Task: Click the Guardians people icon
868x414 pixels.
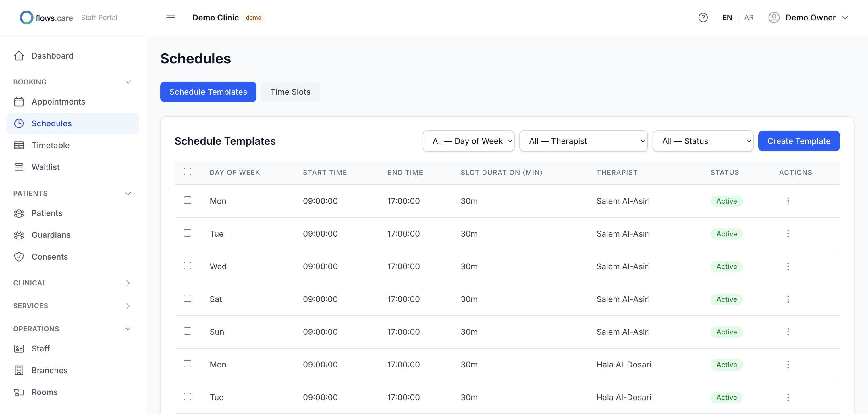Action: pos(19,235)
